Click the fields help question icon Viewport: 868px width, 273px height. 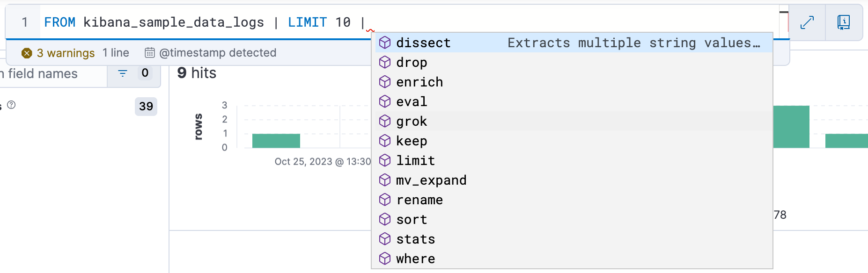(12, 105)
